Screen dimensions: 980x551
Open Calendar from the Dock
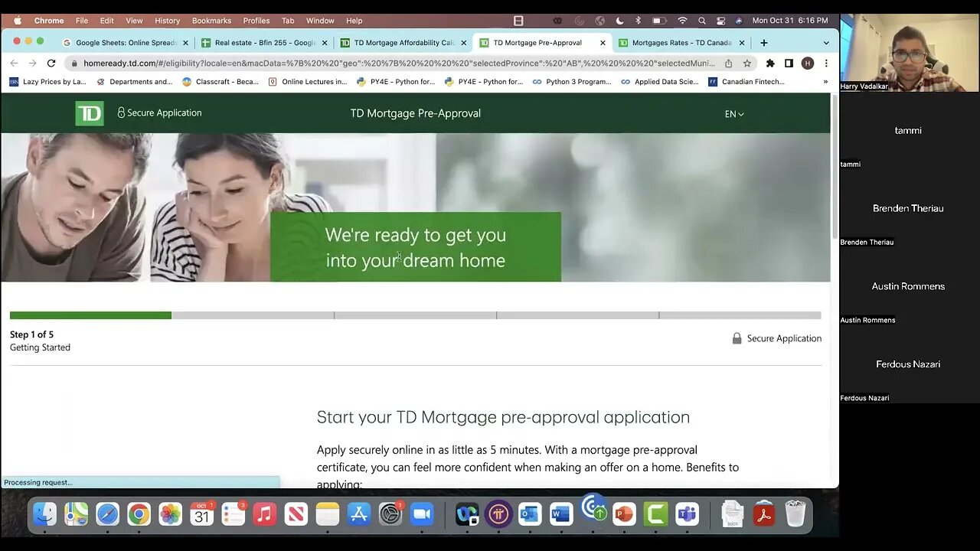[202, 514]
